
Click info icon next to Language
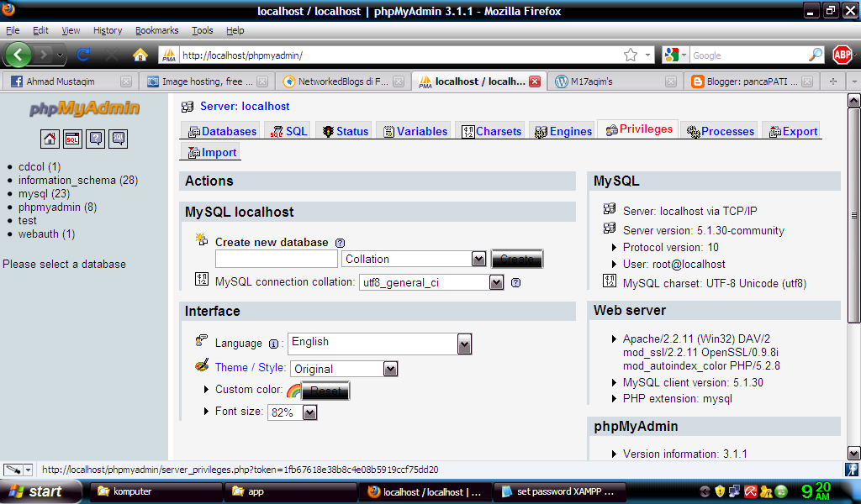[x=273, y=344]
